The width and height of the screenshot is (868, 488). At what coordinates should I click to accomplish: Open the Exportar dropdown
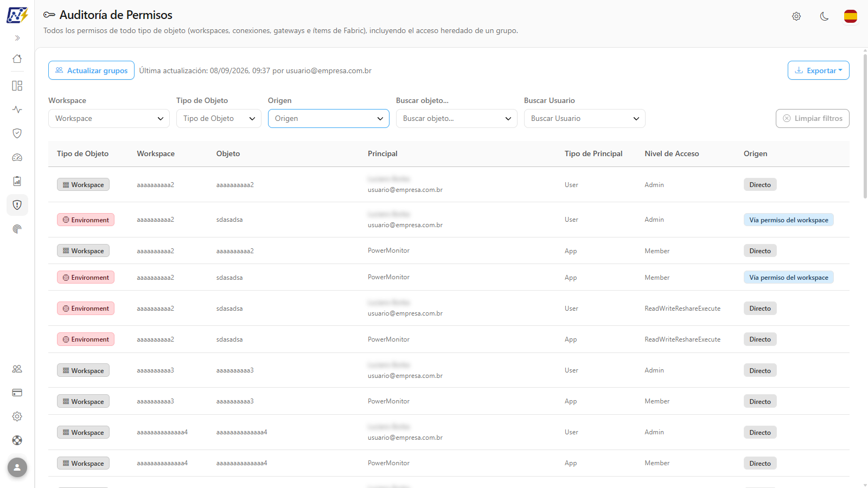click(819, 70)
